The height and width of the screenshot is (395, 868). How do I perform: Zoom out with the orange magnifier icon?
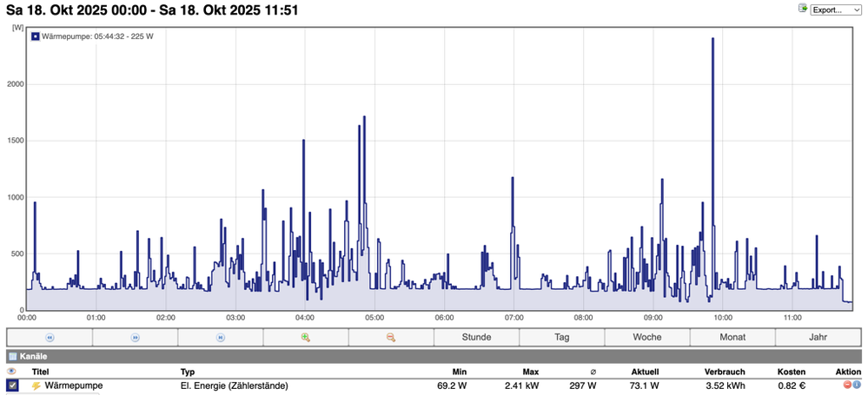[x=391, y=337]
